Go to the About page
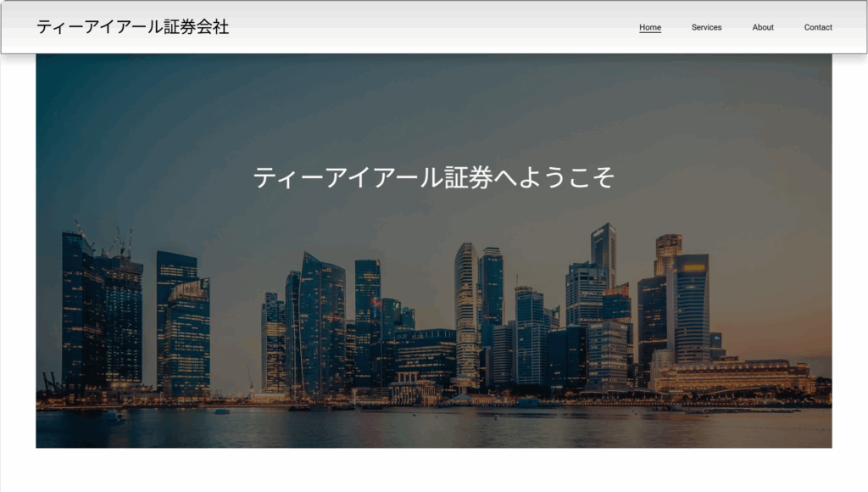This screenshot has height=492, width=868. [x=763, y=27]
